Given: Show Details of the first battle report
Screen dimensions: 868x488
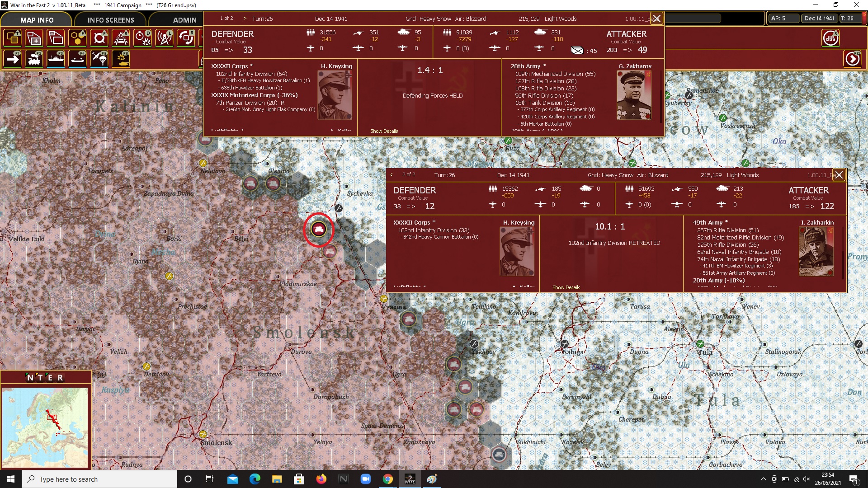Looking at the screenshot, I should [384, 131].
